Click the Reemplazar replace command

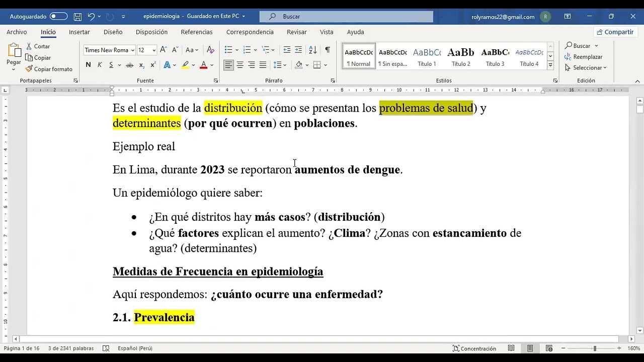[x=584, y=57]
